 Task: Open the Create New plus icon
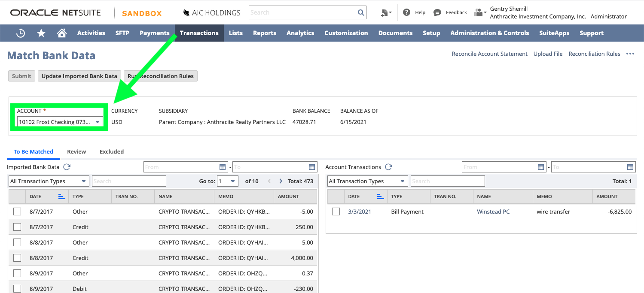(x=386, y=13)
